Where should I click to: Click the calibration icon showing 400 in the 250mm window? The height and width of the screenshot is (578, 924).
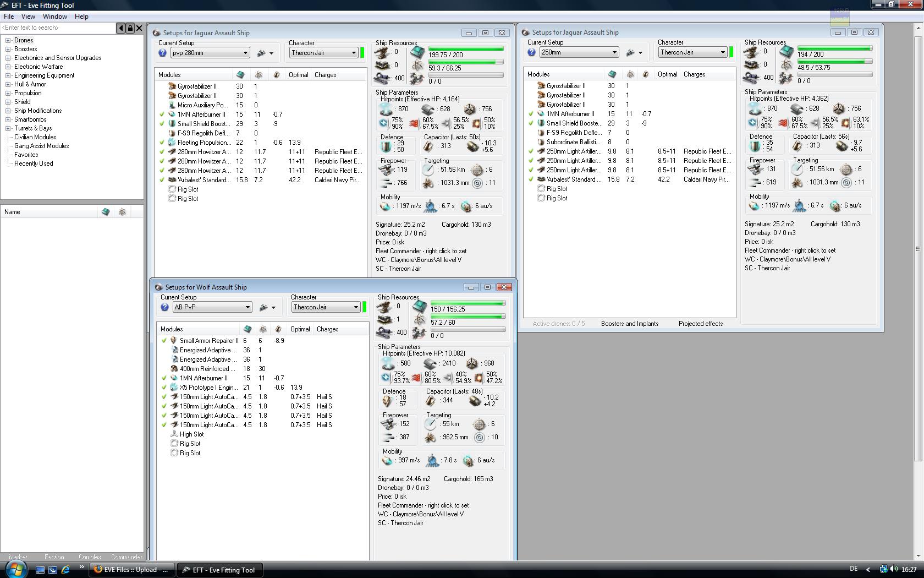751,78
